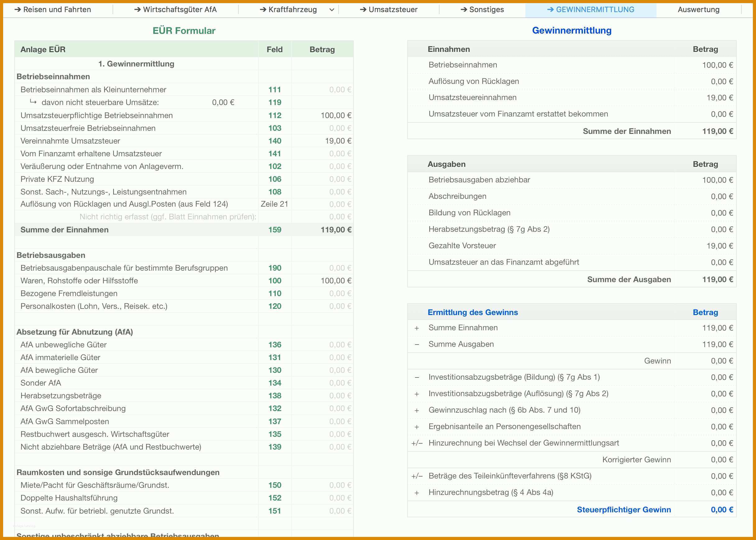Image resolution: width=756 pixels, height=540 pixels.
Task: Select field number 138
Action: [x=275, y=396]
